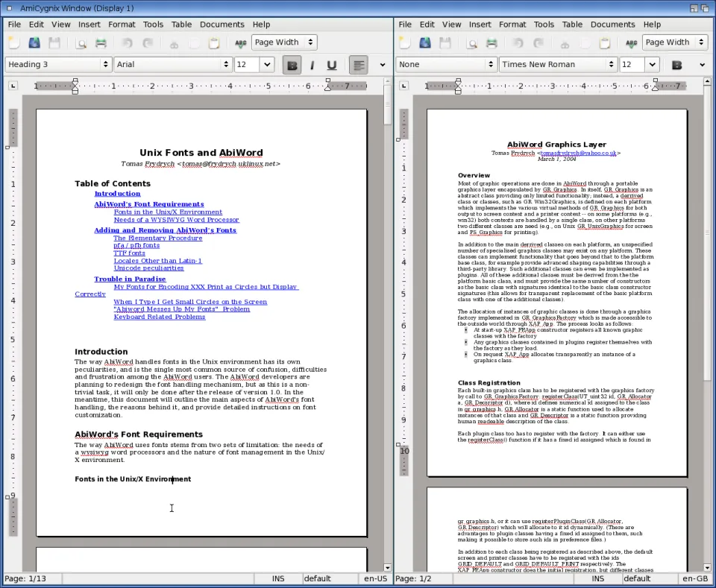The height and width of the screenshot is (588, 716).
Task: Toggle italic formatting in left window
Action: pos(312,65)
